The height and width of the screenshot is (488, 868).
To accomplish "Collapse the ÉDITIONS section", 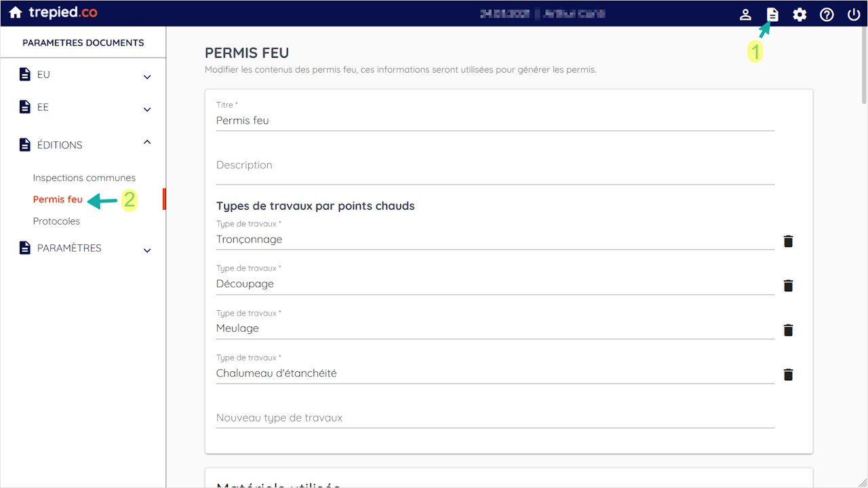I will coord(147,142).
